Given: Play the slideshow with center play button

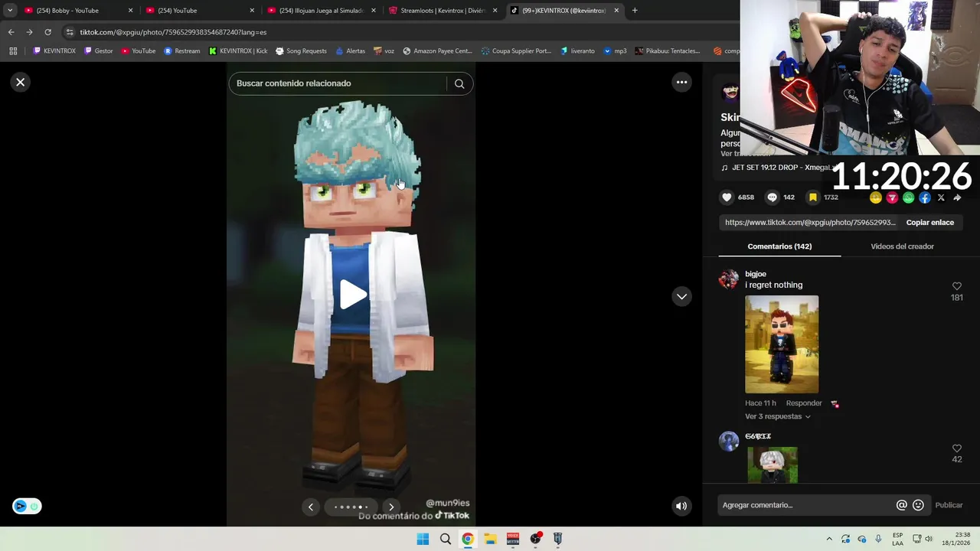Looking at the screenshot, I should (351, 295).
